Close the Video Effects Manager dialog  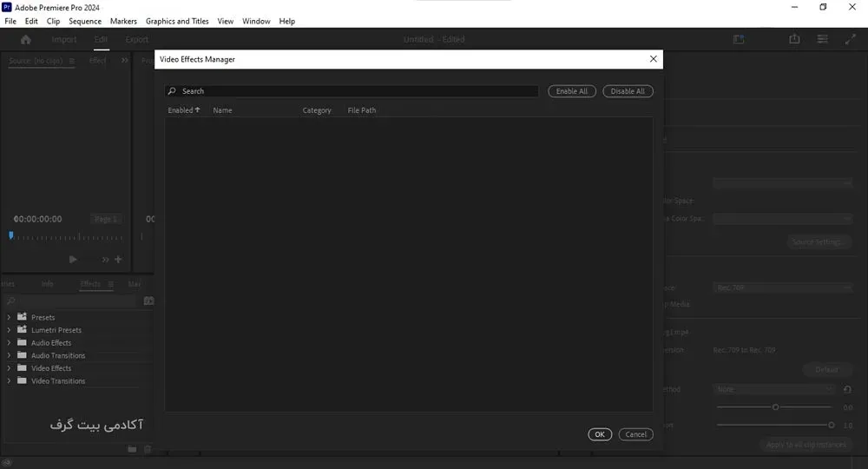(x=654, y=59)
